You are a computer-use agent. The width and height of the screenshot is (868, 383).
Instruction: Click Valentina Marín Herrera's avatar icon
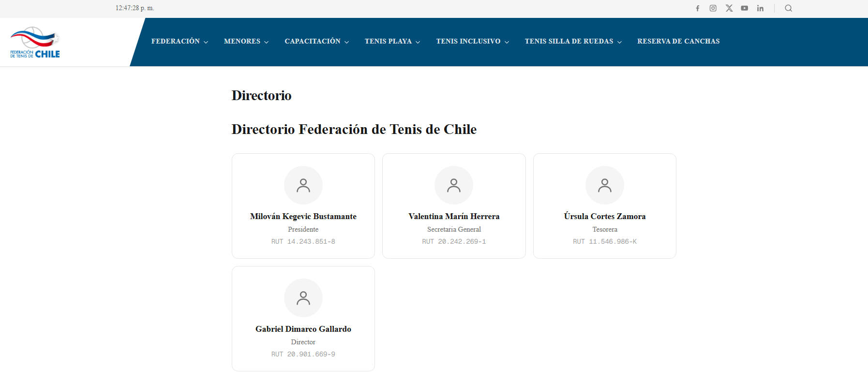[454, 185]
